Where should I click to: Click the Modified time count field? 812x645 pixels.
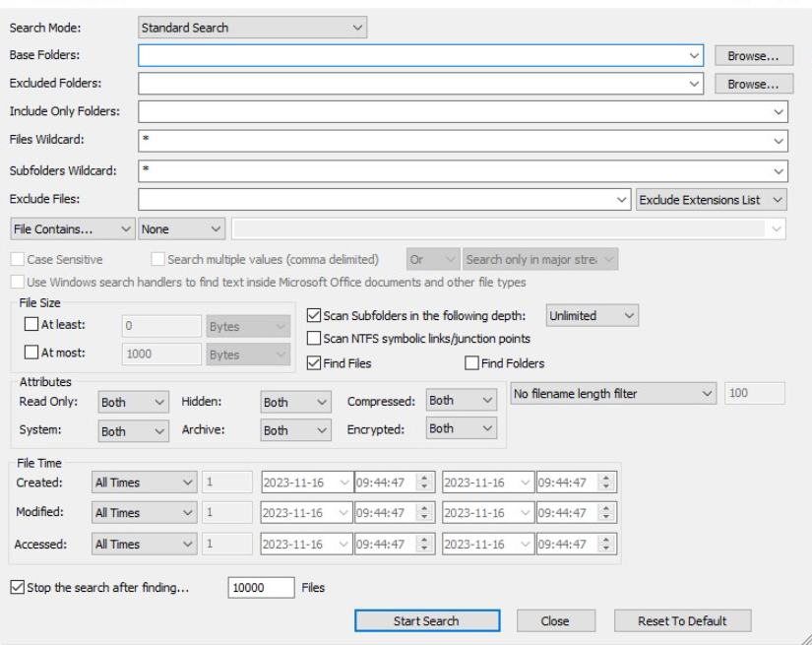pos(226,512)
